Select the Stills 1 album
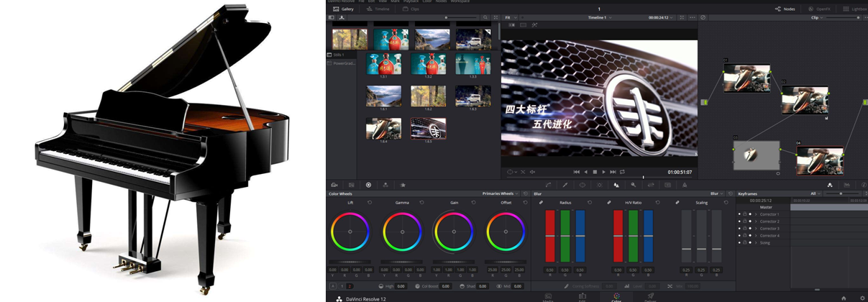868x302 pixels. (x=338, y=55)
